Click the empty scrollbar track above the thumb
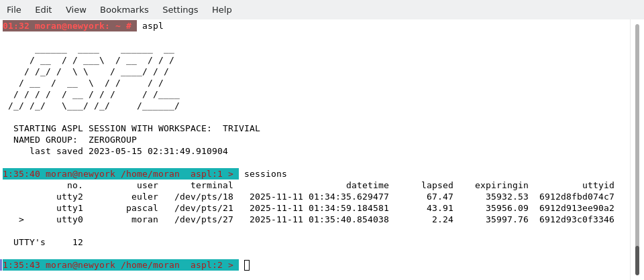Screen dimensions: 644x280 637,134
